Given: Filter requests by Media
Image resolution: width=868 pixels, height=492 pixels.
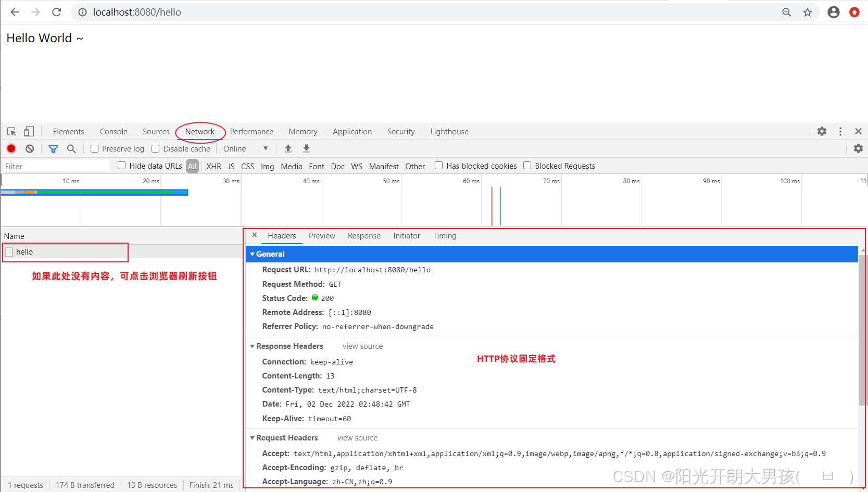Looking at the screenshot, I should (x=291, y=166).
